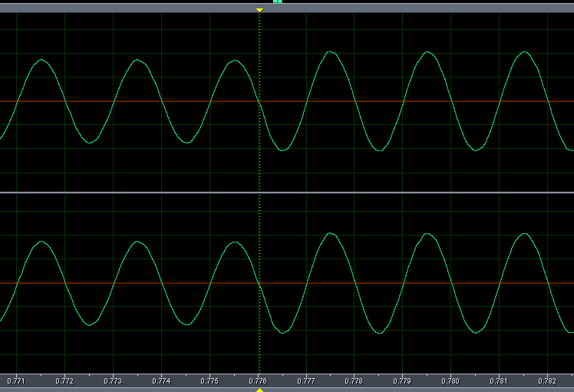
Task: Click the green handle above the top bar
Action: tap(278, 2)
